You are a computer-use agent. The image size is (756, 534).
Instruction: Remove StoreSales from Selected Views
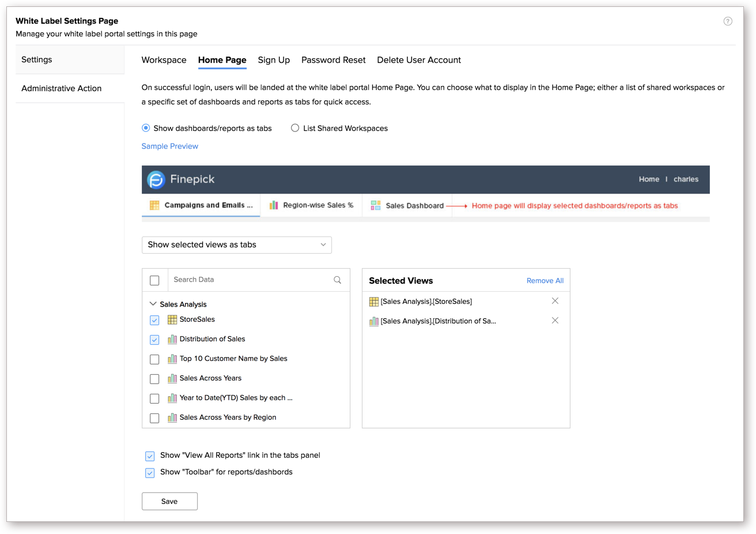click(555, 300)
